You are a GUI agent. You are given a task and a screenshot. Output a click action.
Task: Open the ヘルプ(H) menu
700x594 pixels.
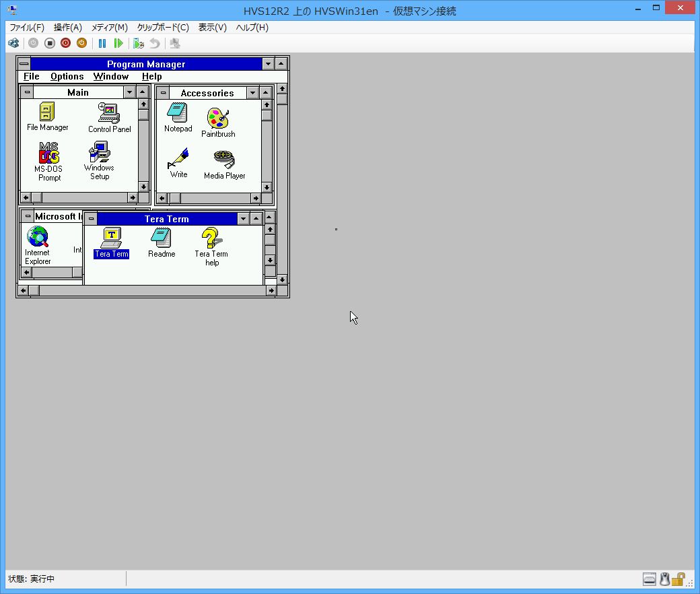pyautogui.click(x=252, y=27)
